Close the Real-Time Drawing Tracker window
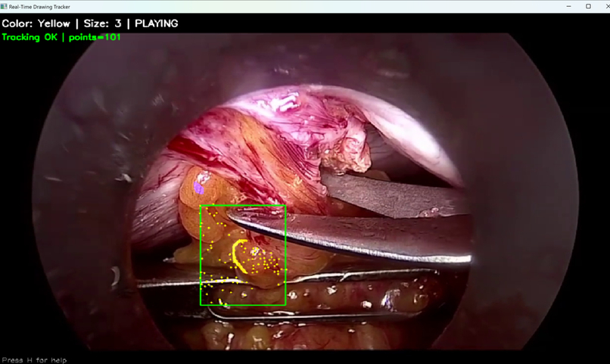This screenshot has height=364, width=610. [606, 6]
